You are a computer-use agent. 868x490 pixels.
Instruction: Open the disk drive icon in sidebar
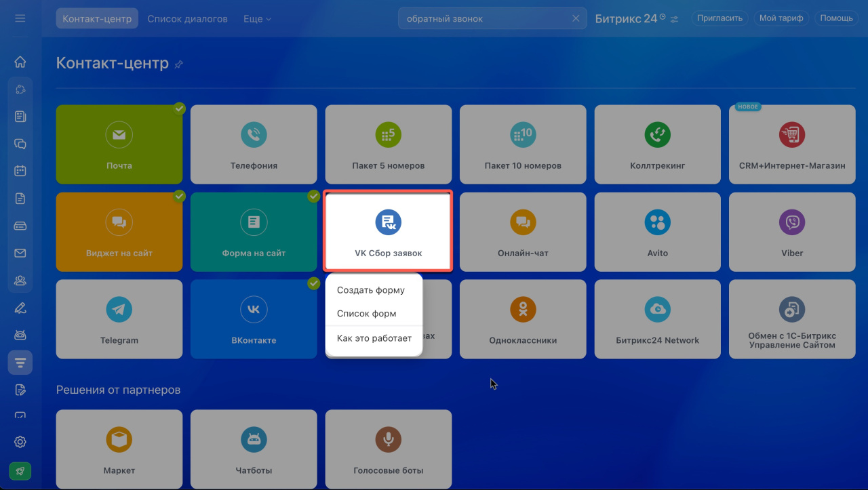pos(20,226)
